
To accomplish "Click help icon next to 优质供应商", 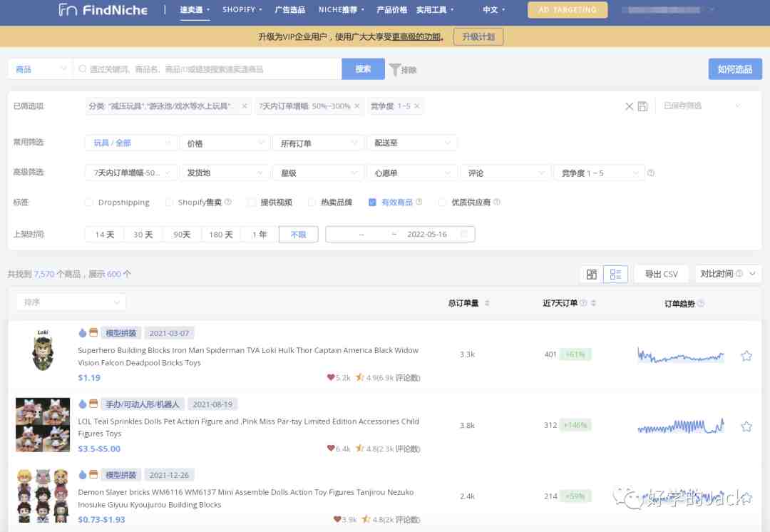I will pos(497,202).
